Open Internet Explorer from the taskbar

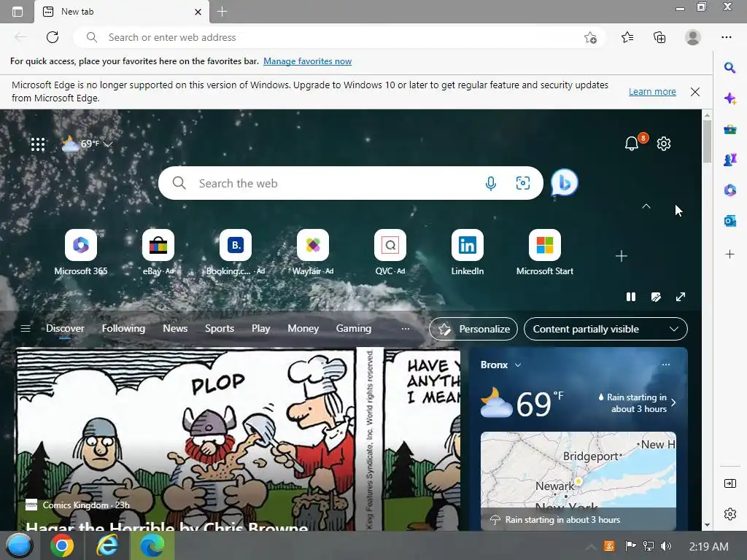click(x=107, y=545)
